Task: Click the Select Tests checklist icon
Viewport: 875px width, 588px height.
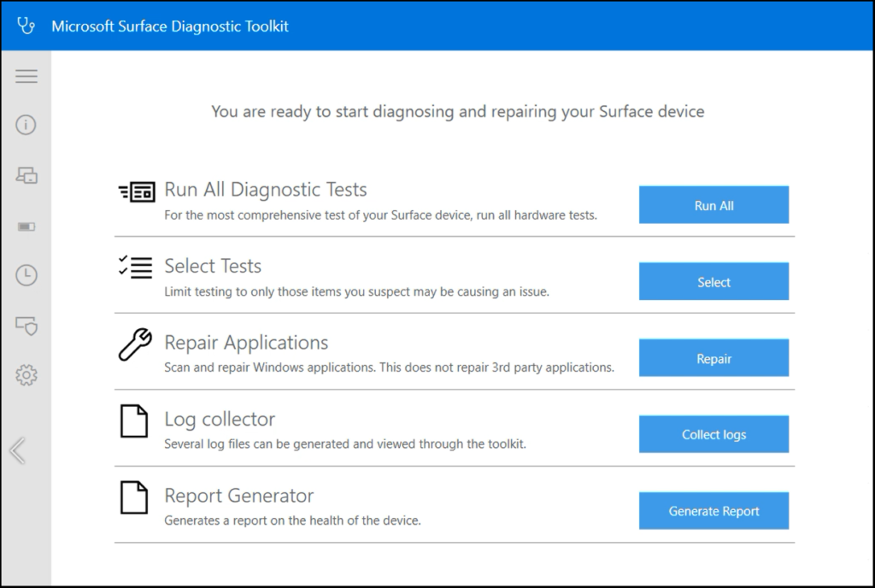Action: tap(136, 266)
